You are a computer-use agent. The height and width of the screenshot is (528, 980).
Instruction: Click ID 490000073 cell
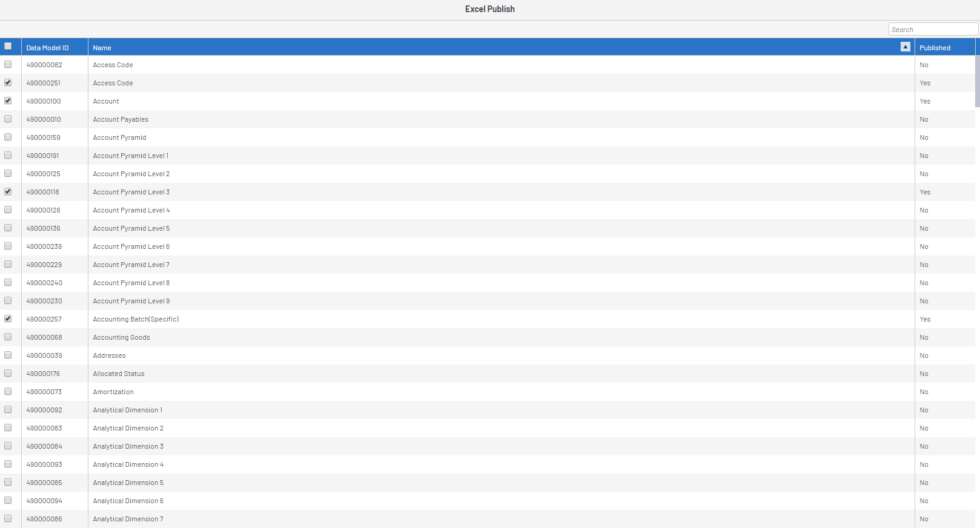[44, 392]
